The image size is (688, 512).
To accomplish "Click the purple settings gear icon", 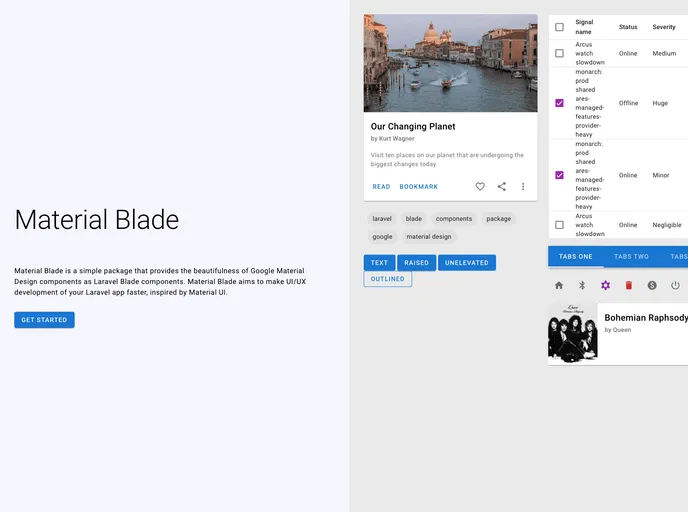I will click(606, 286).
